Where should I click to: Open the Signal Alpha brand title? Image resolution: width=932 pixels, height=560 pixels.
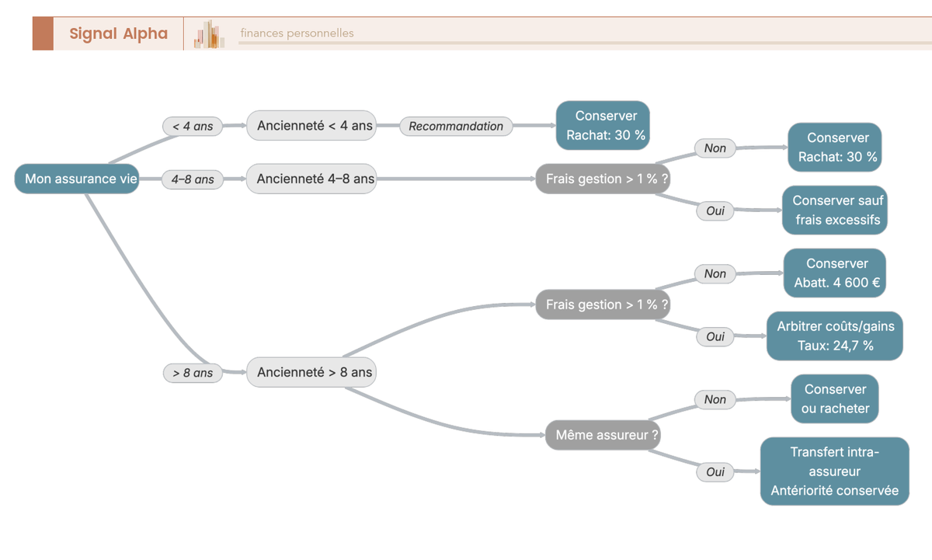pyautogui.click(x=118, y=33)
